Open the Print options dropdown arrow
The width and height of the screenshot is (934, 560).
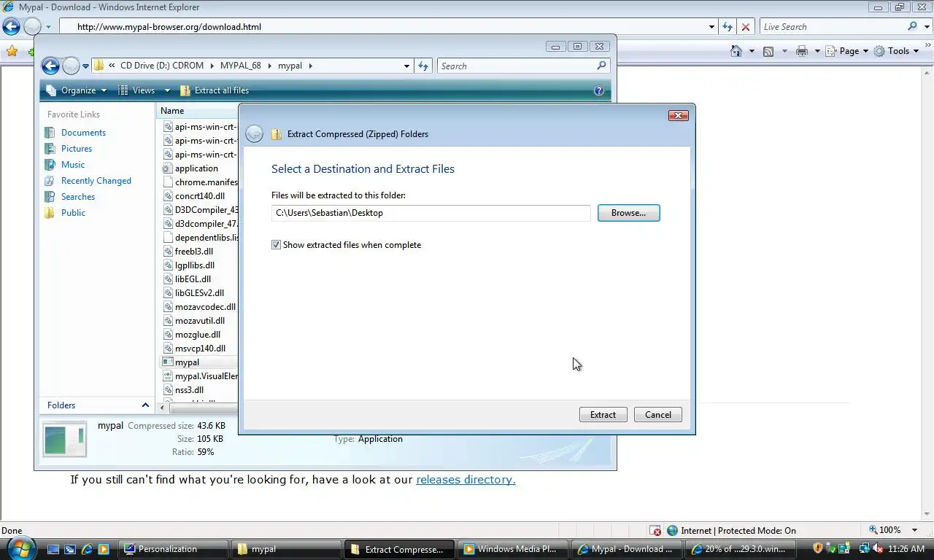817,51
